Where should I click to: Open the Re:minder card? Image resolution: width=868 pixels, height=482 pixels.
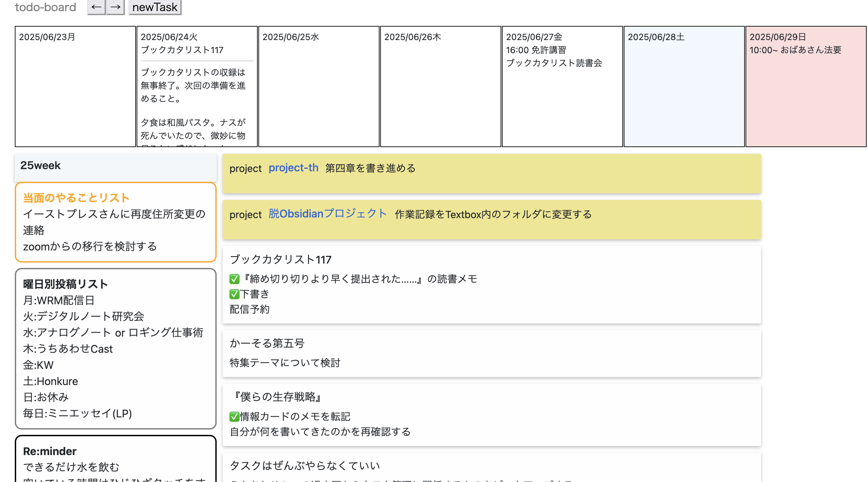click(x=50, y=451)
